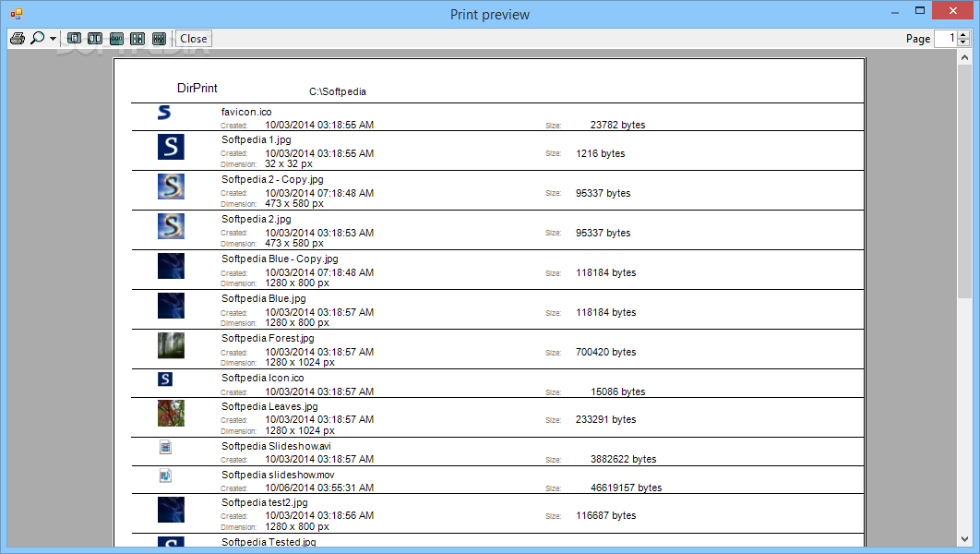Screen dimensions: 980x554
Task: Click the Softpedia slideshow.mov file icon
Action: (165, 476)
